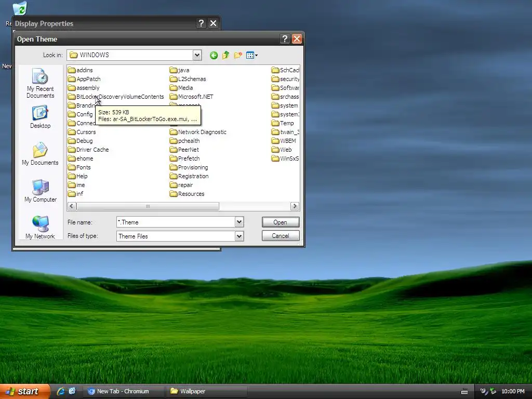Select My Computer in the places bar
The width and height of the screenshot is (532, 399).
tap(40, 191)
